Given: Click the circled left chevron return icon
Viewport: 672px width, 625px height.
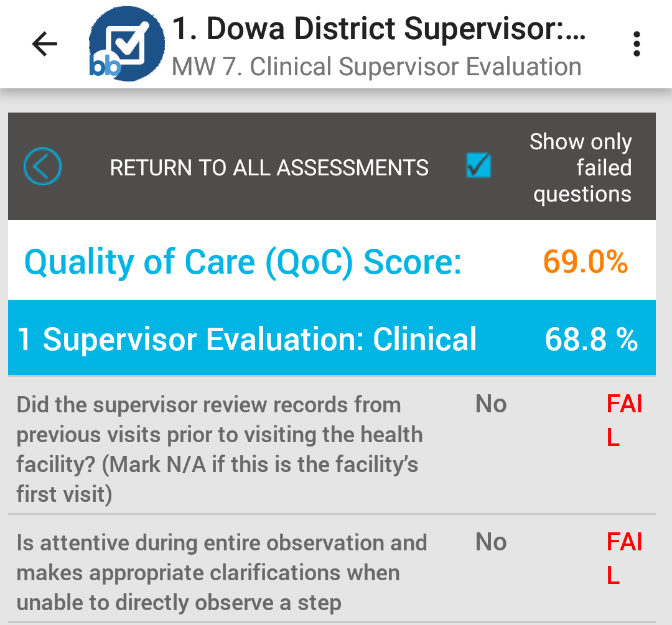Looking at the screenshot, I should [x=42, y=166].
